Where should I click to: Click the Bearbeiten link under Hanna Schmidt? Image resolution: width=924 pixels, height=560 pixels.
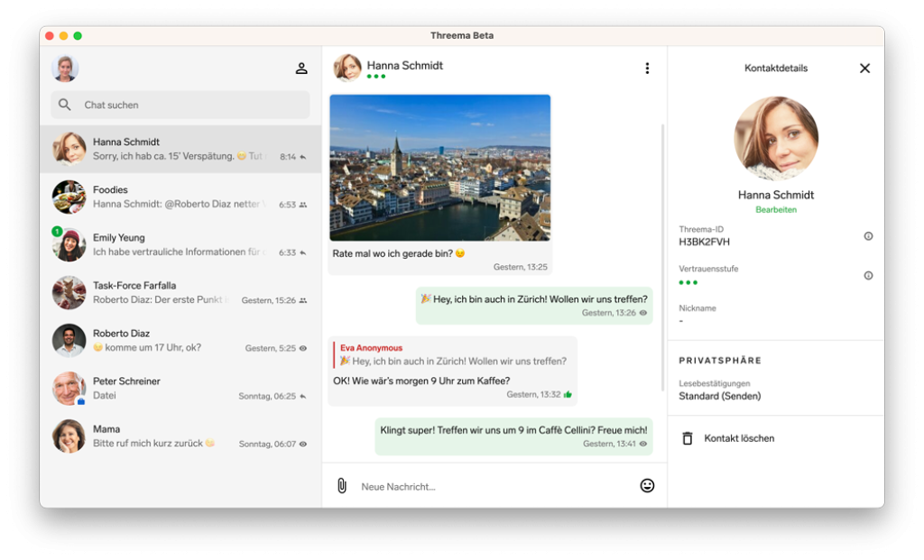(776, 210)
